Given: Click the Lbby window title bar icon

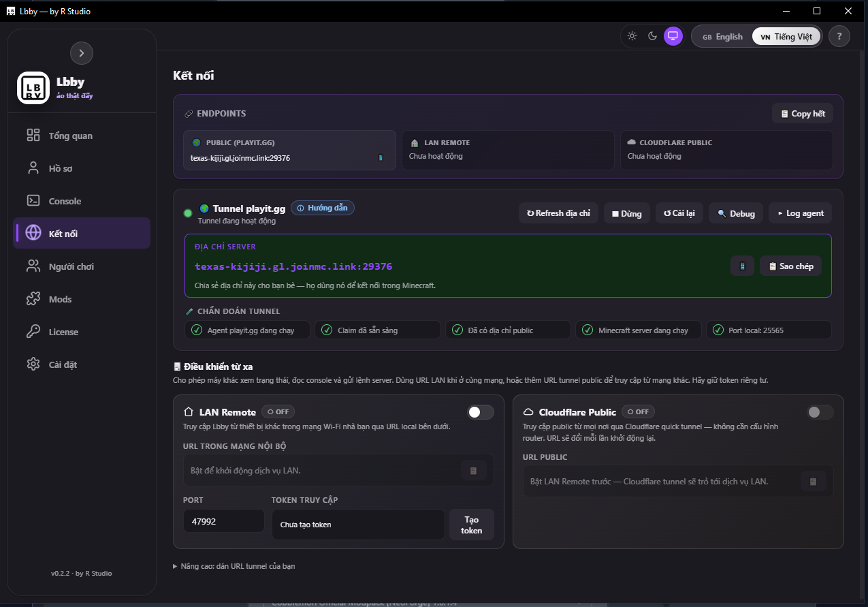Looking at the screenshot, I should coord(11,11).
